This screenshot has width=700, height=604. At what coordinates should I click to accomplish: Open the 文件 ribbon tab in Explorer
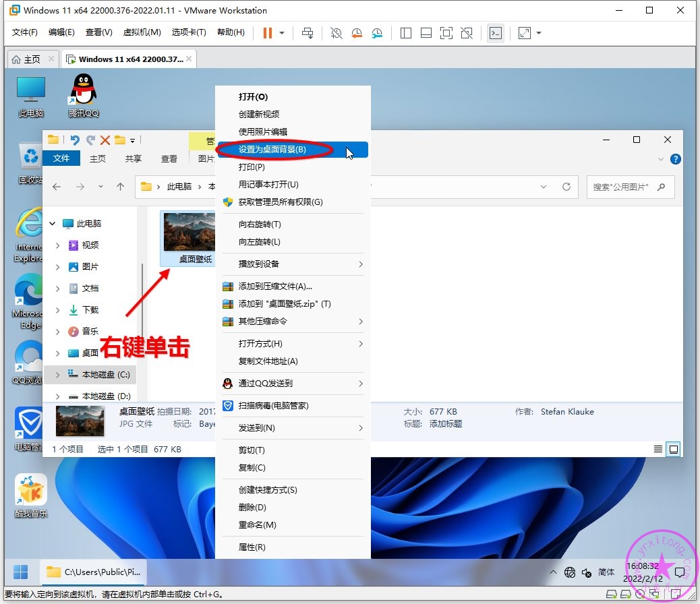coord(61,158)
